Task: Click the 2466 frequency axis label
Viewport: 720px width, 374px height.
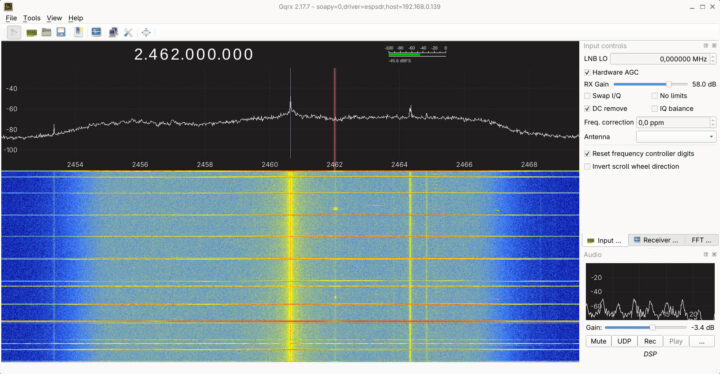Action: [464, 164]
